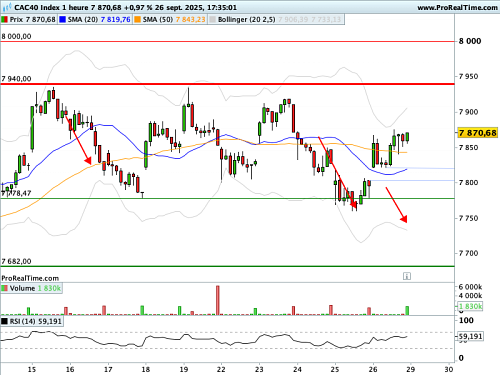Screen dimensions: 500x375
Task: Click the Volume 1 830k panel label
Action: tap(35, 288)
